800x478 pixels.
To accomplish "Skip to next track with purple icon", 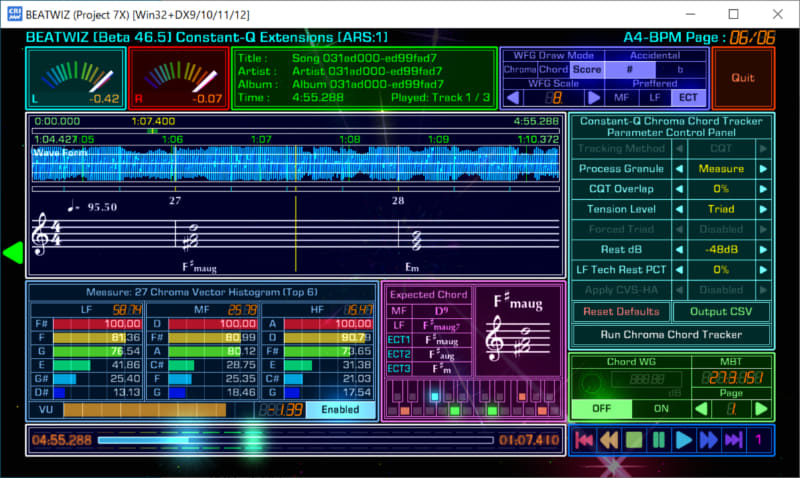I will [734, 440].
